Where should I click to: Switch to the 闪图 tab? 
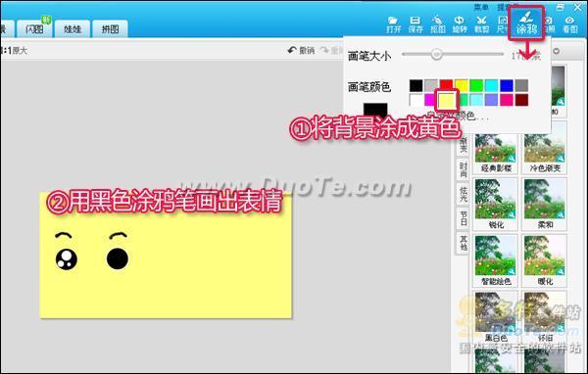[x=34, y=28]
